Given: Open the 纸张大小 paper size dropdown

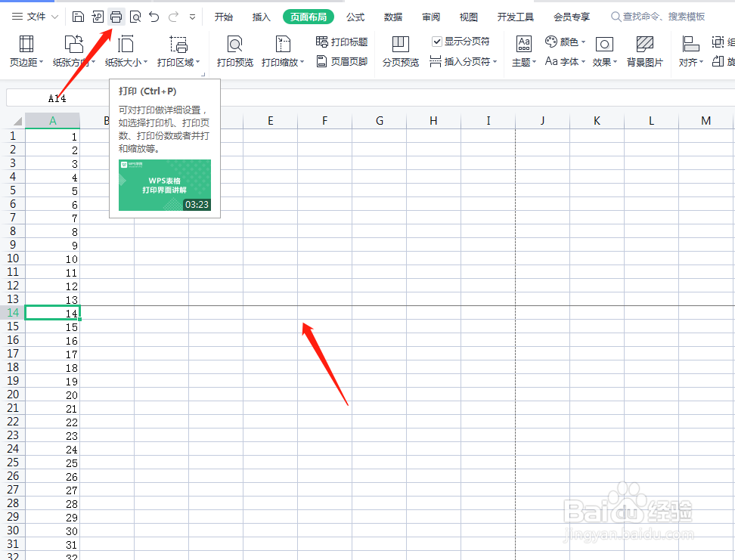Looking at the screenshot, I should point(126,51).
